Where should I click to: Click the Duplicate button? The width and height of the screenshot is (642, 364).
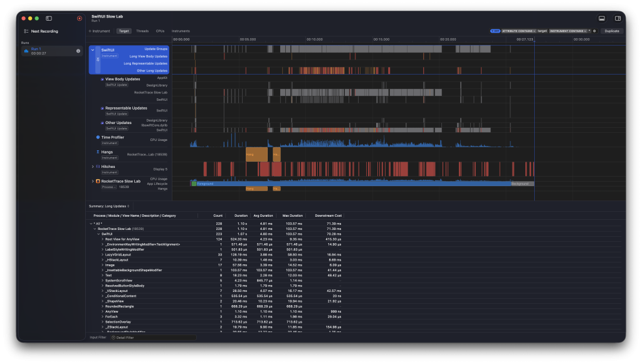tap(612, 31)
